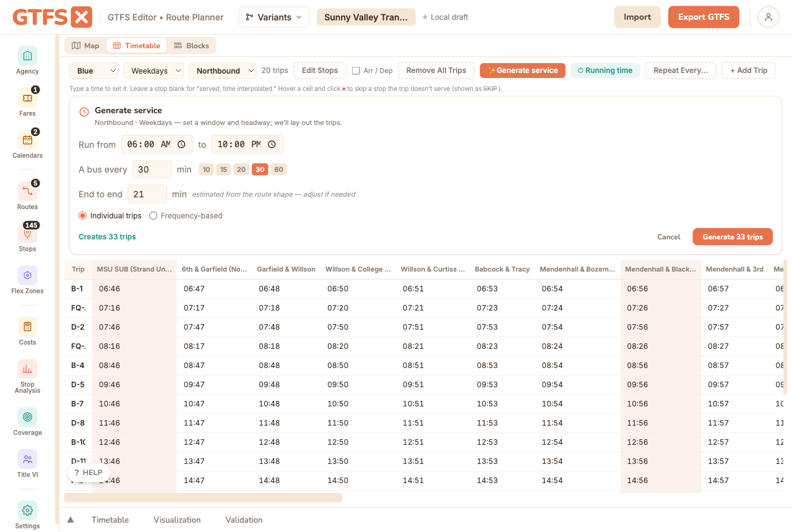Click the 06:46 cell in trip B-1

pyautogui.click(x=134, y=289)
